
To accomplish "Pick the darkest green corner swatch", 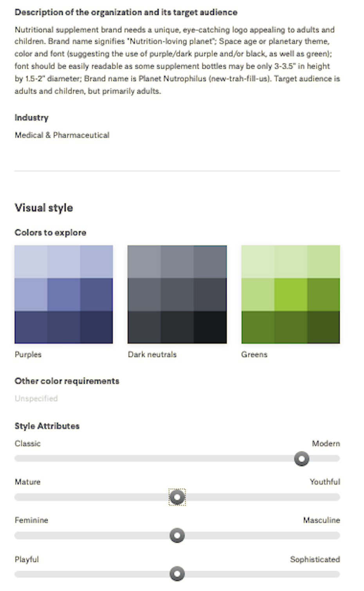I will [323, 327].
